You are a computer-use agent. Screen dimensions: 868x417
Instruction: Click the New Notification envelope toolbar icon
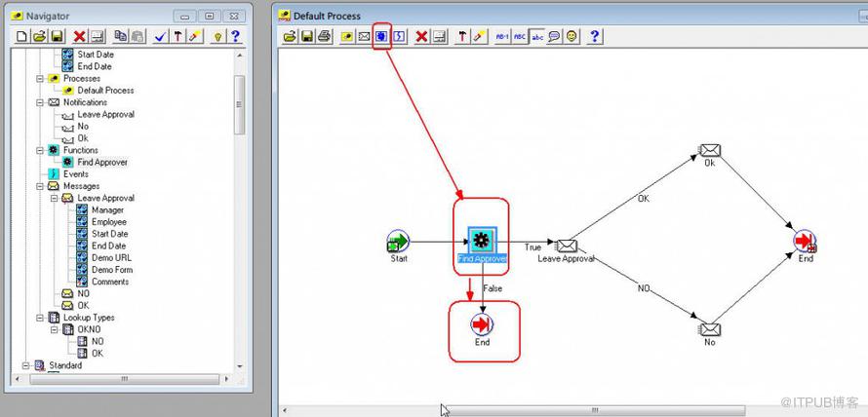click(364, 36)
